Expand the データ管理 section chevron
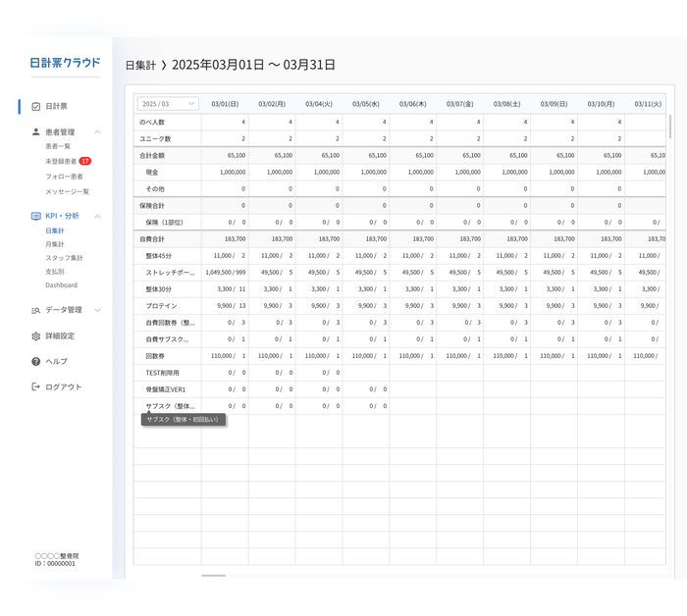Screen dimensions: 687x616 click(98, 310)
